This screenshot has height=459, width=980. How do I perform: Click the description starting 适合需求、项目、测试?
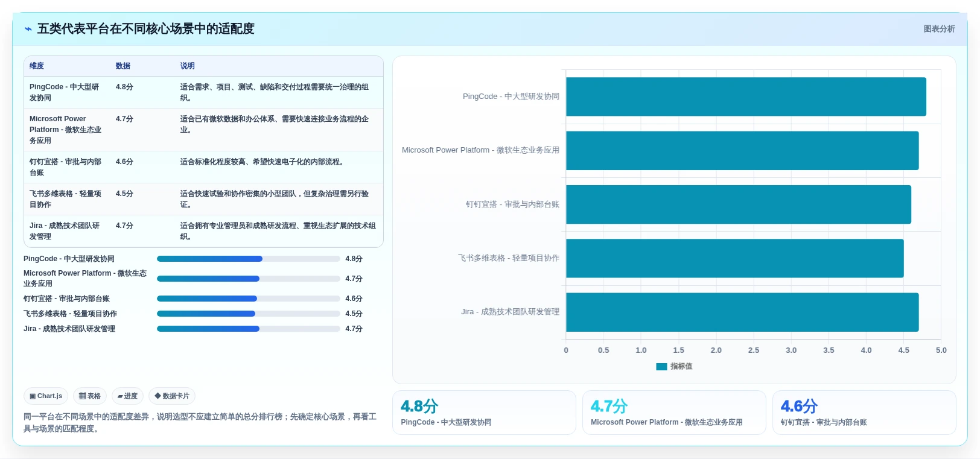click(x=275, y=92)
